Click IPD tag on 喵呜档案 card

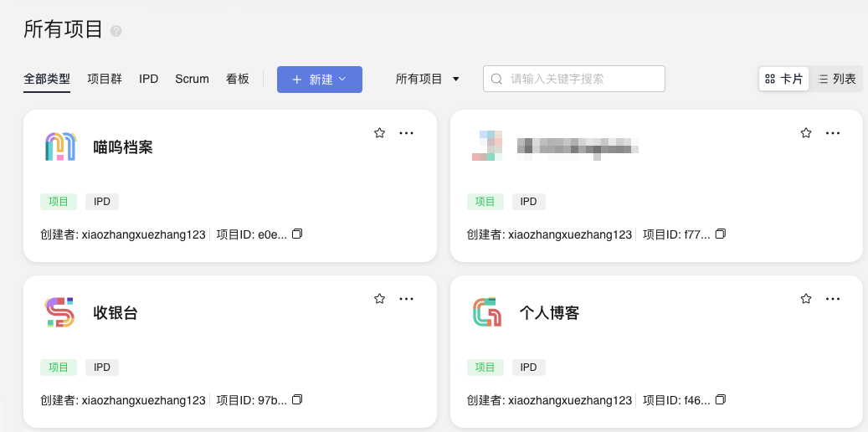click(x=102, y=202)
